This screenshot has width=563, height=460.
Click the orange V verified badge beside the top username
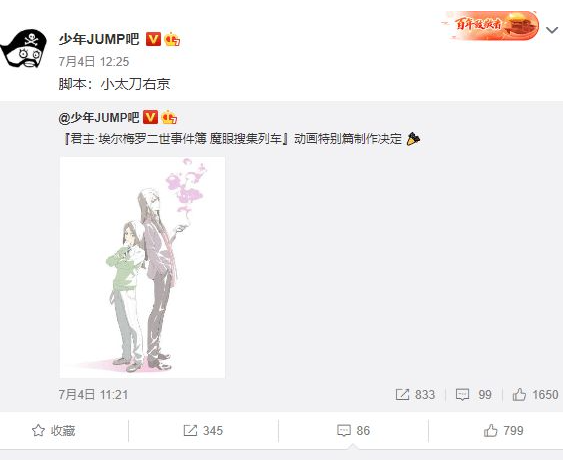coord(153,39)
